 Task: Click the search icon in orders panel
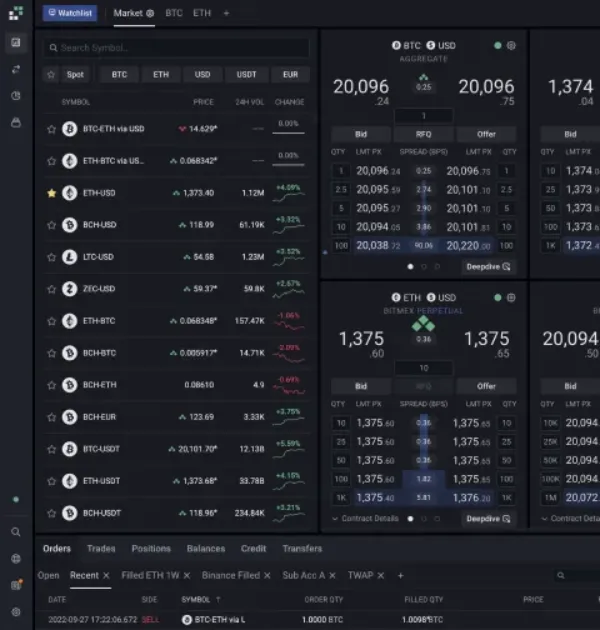(561, 576)
